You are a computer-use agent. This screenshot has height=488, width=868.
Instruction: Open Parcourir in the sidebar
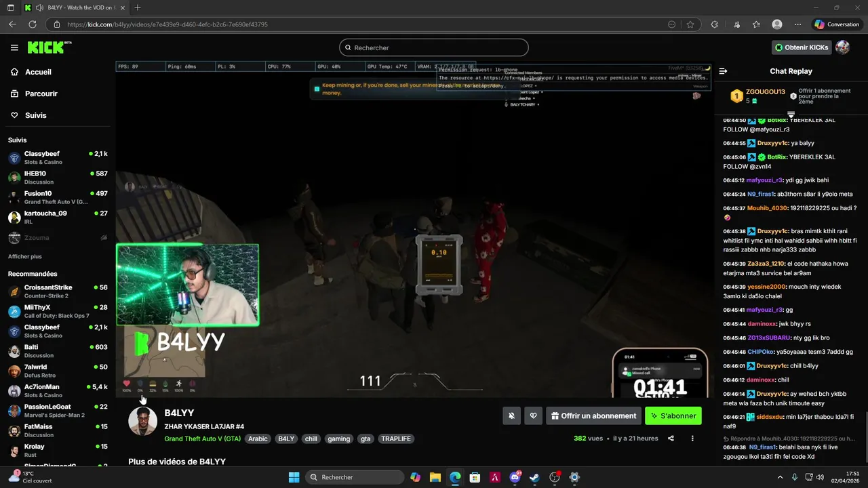coord(41,94)
